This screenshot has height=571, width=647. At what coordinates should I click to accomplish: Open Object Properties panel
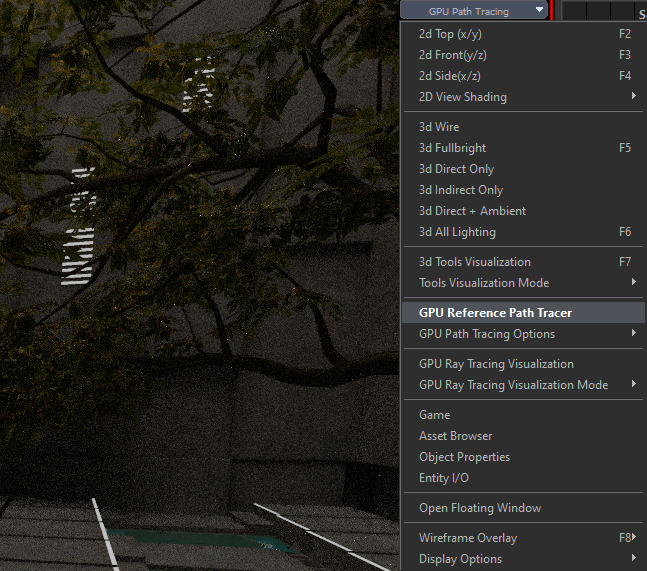coord(523,457)
